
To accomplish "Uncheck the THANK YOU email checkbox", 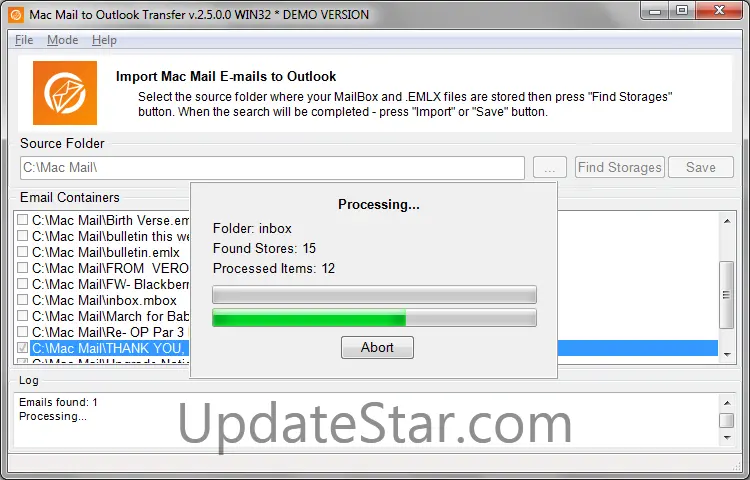I will [x=22, y=348].
